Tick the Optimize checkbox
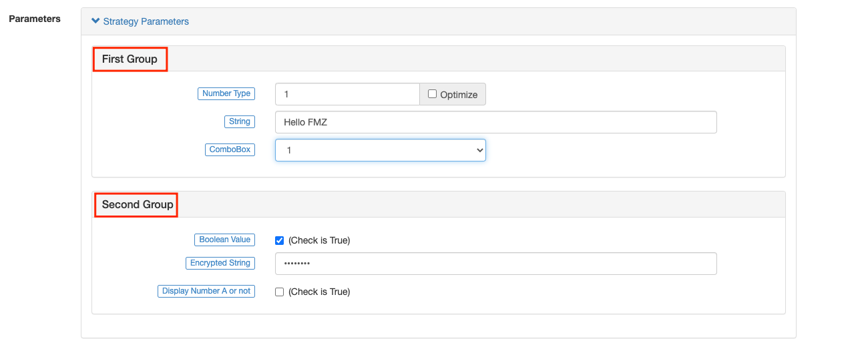The image size is (868, 351). 432,94
